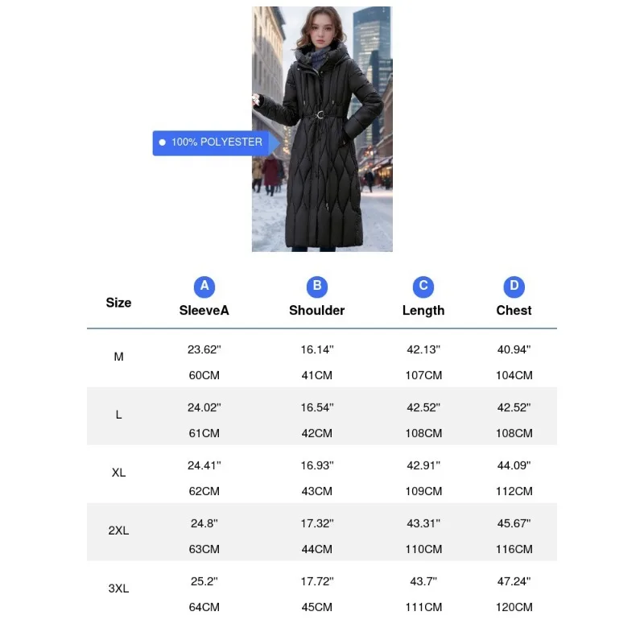Click the 120CM chest value for 3XL
644x644 pixels.
514,607
